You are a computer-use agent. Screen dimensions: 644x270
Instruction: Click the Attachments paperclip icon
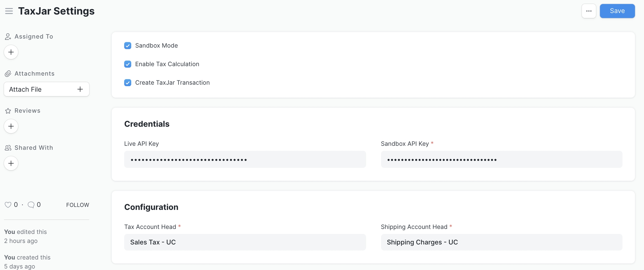[8, 74]
